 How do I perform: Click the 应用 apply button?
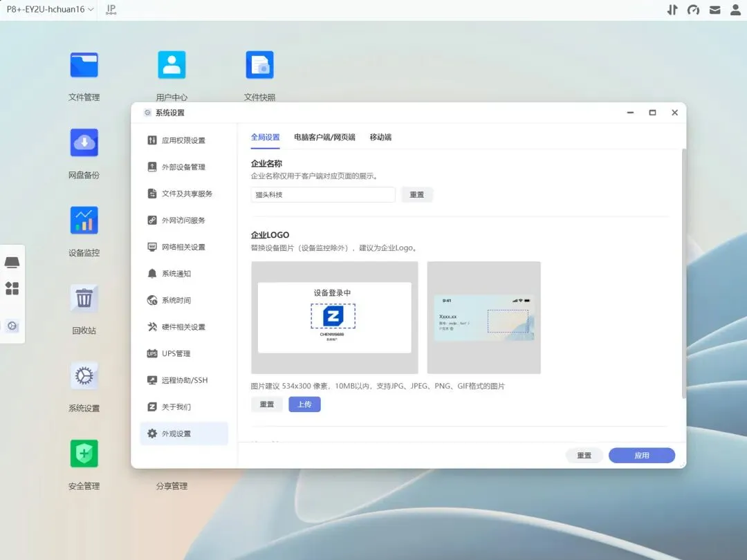tap(642, 455)
